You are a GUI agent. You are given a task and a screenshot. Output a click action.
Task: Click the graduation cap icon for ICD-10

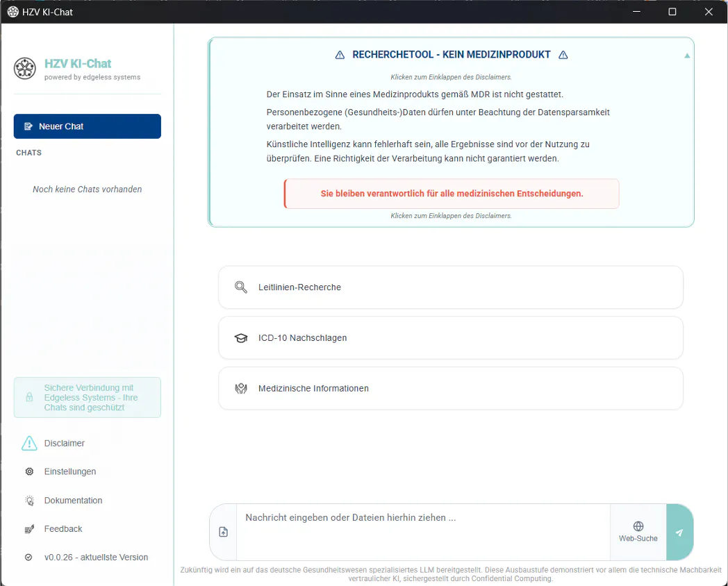(x=241, y=337)
